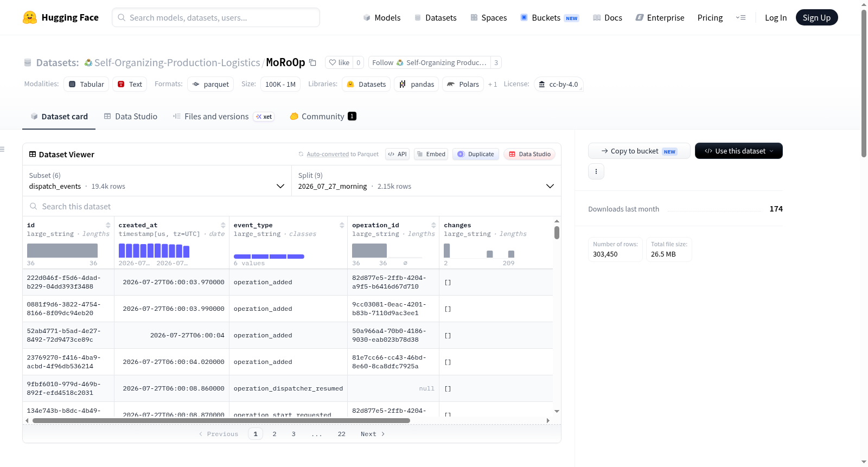Switch to the Dataset card tab
The height and width of the screenshot is (467, 868).
click(59, 117)
